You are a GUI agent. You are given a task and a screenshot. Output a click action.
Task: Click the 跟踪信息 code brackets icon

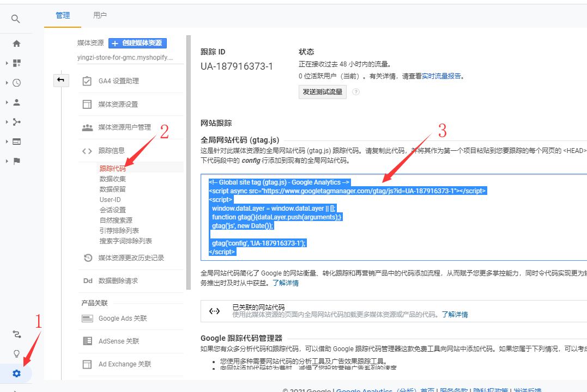tap(87, 151)
